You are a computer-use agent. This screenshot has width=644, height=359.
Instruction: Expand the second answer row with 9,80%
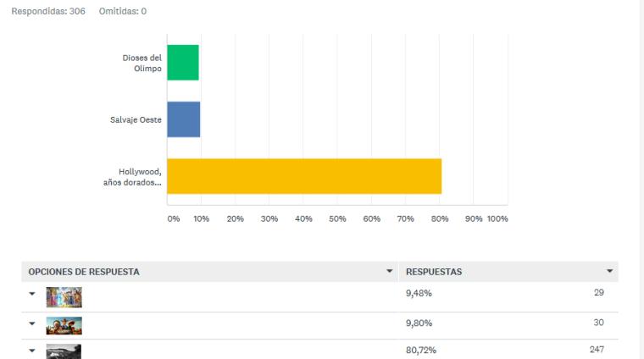(x=32, y=324)
